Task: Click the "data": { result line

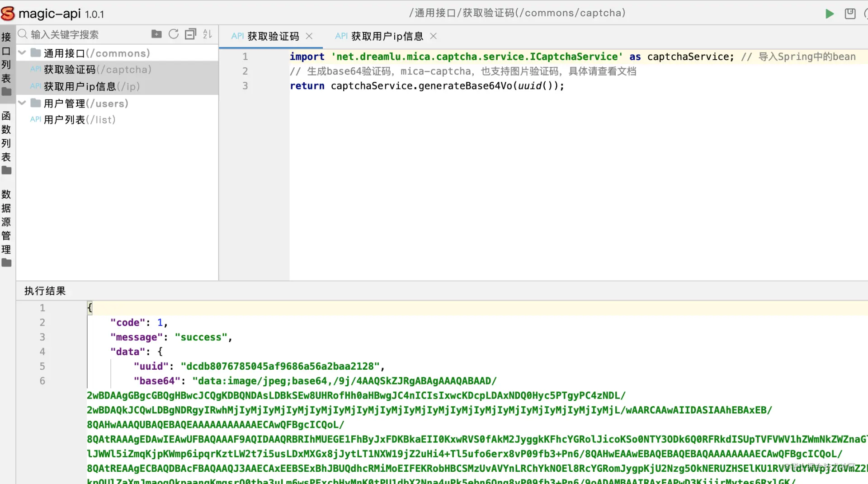Action: coord(137,352)
